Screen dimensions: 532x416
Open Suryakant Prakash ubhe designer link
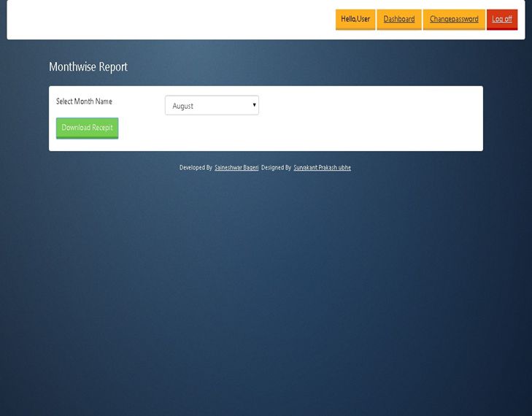coord(322,168)
